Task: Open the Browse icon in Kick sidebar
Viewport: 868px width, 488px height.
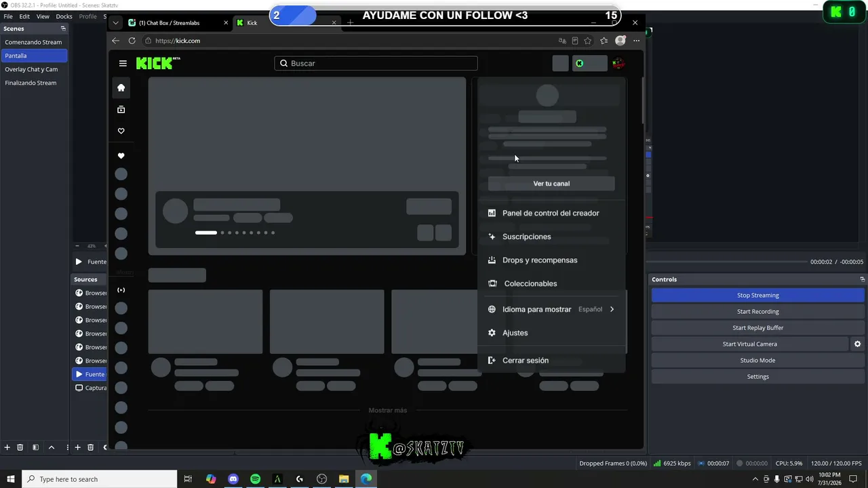Action: click(x=121, y=109)
